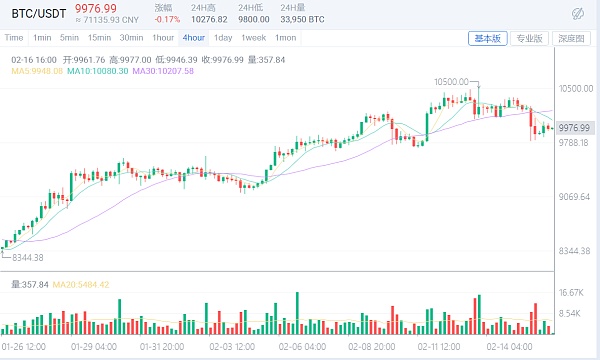Image resolution: width=600 pixels, height=360 pixels.
Task: Click the BTC/USDT pair title
Action: point(39,14)
